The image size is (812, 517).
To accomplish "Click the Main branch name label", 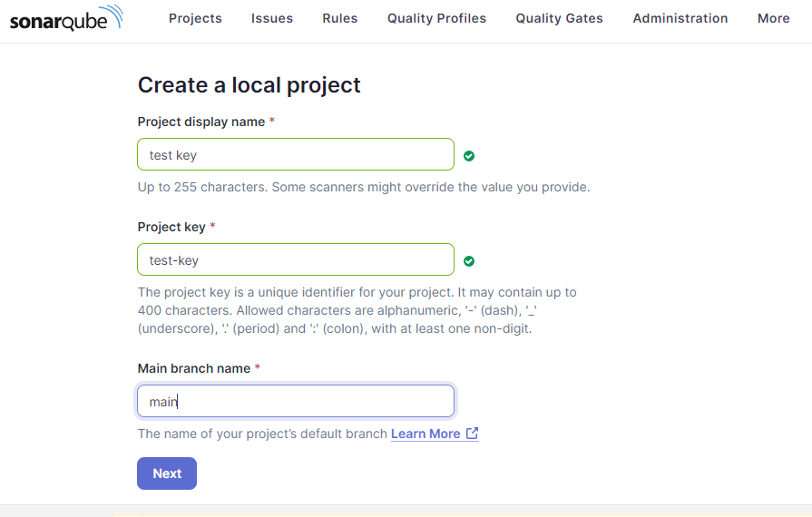I will click(x=193, y=368).
